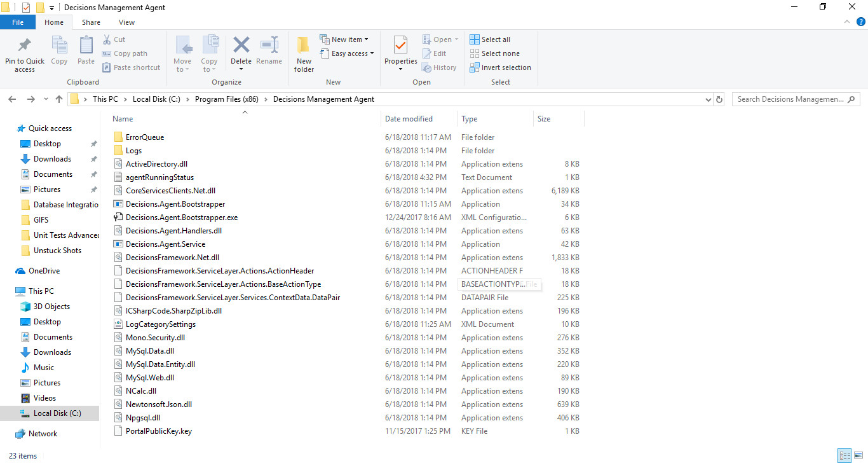This screenshot has height=463, width=868.
Task: Click the Paste ribbon icon
Action: (86, 45)
